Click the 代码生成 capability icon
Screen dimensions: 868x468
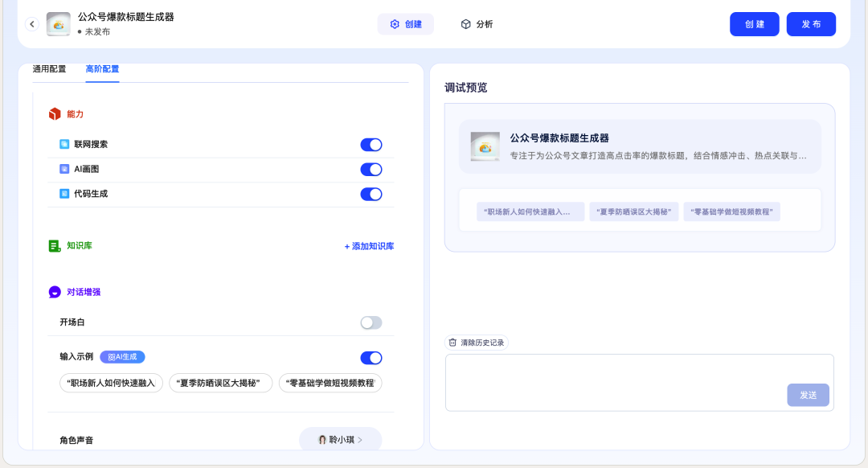coord(66,194)
